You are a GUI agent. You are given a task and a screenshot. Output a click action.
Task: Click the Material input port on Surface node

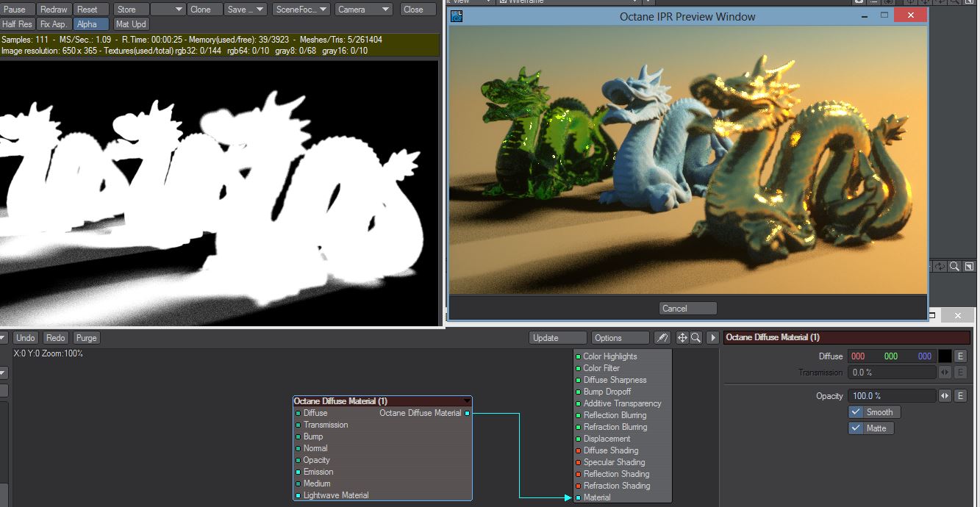(x=578, y=497)
